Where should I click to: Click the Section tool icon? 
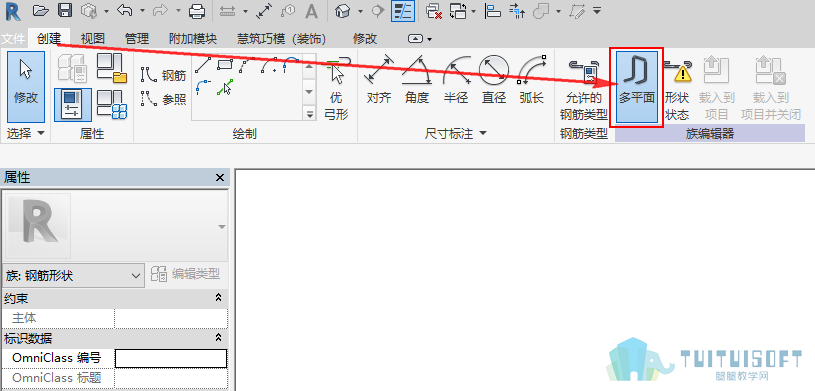(x=378, y=11)
